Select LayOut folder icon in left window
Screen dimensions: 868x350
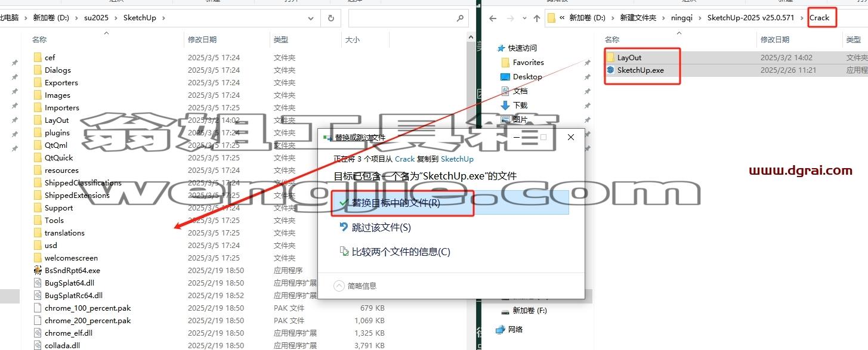(x=38, y=120)
